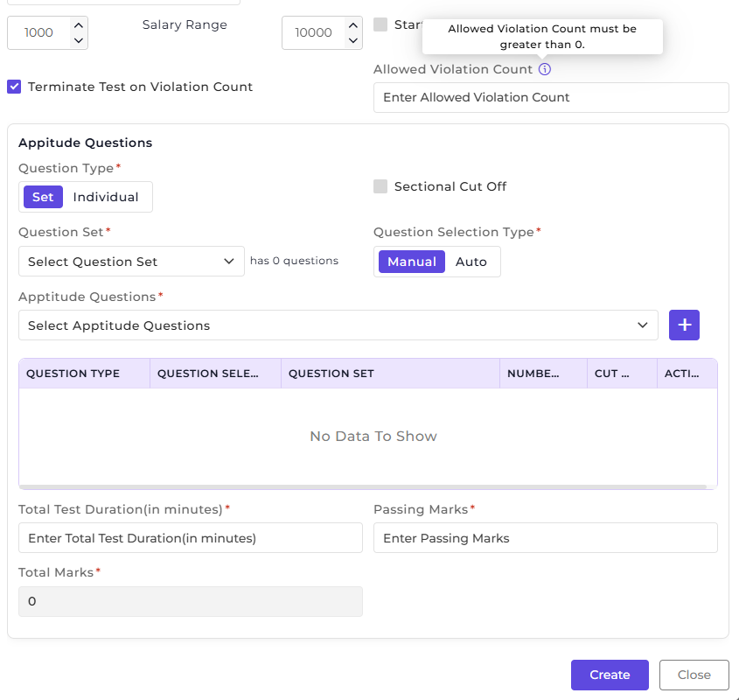The image size is (739, 700).
Task: Click the ACTI... column header
Action: pyautogui.click(x=687, y=374)
